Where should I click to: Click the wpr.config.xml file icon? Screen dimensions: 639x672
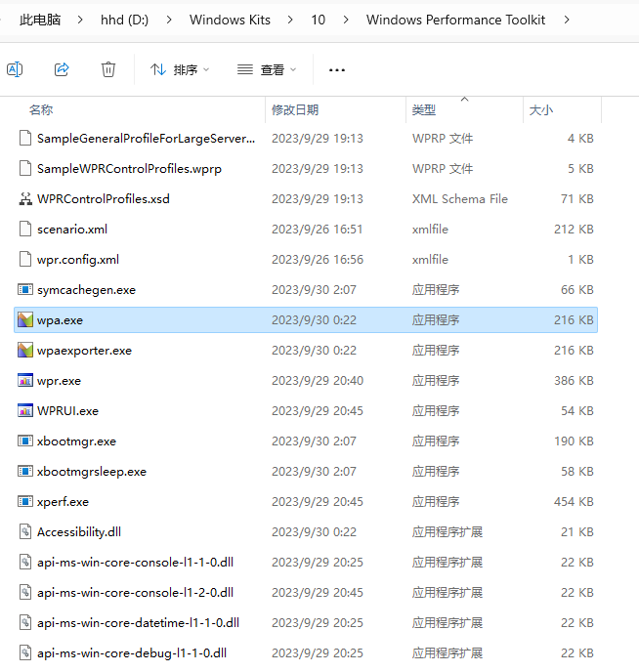pos(25,259)
